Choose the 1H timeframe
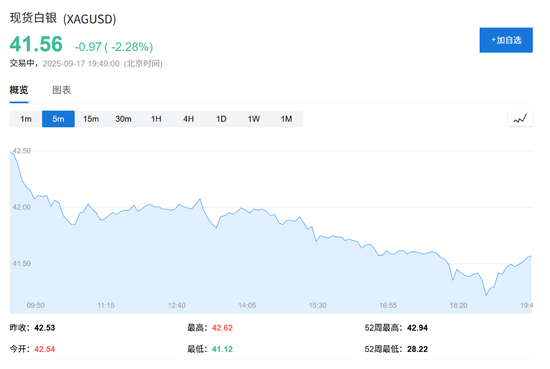550x369 pixels. (x=156, y=119)
